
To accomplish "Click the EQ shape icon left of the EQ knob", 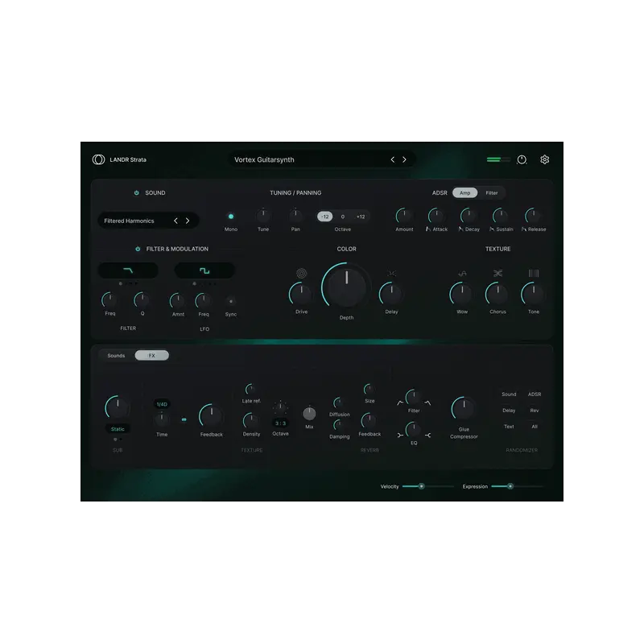I will (x=400, y=435).
